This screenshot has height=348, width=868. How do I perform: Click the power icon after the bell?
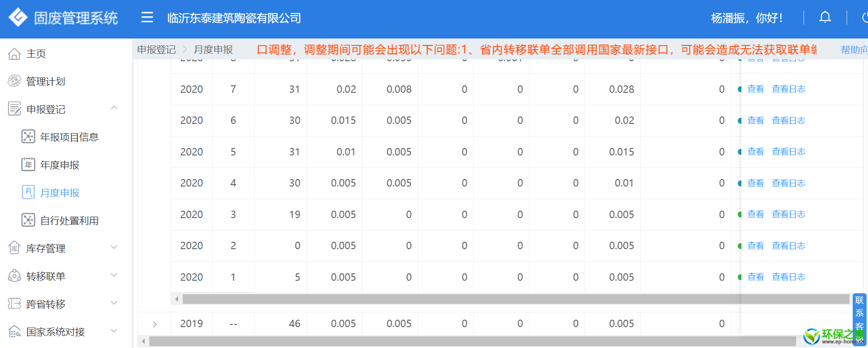(865, 18)
